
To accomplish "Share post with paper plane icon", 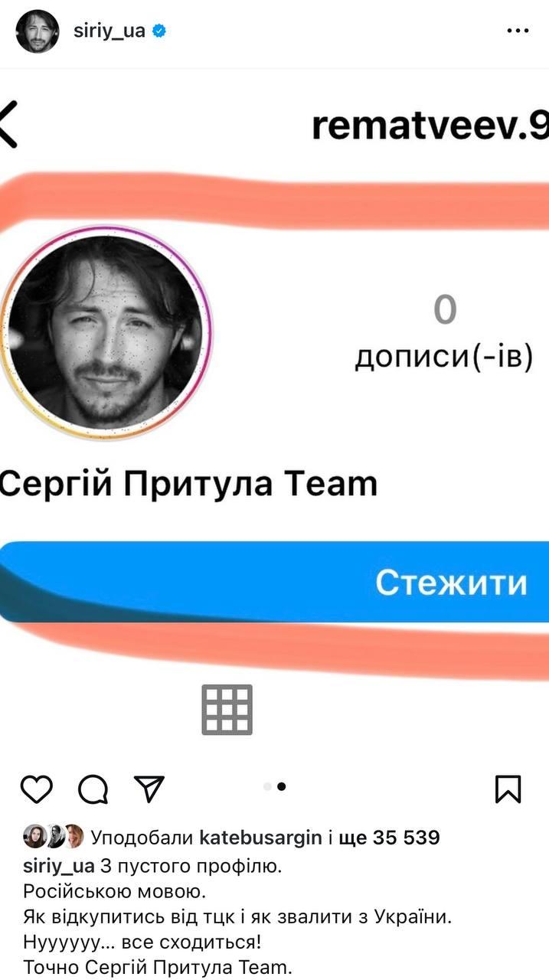I will pos(149,788).
